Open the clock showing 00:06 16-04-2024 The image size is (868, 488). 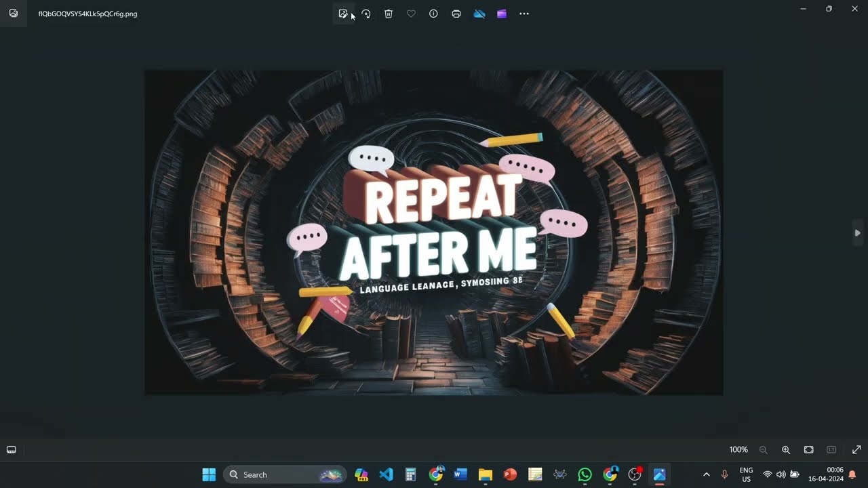point(825,474)
